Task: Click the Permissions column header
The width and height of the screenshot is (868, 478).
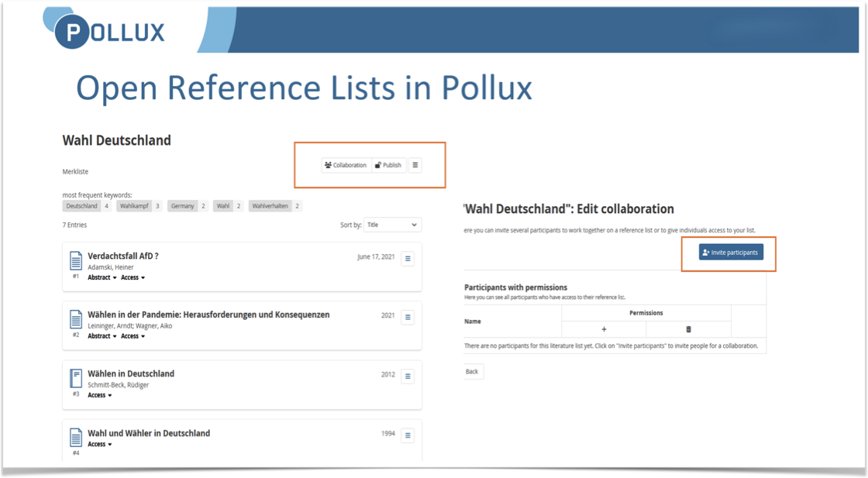Action: click(x=646, y=313)
